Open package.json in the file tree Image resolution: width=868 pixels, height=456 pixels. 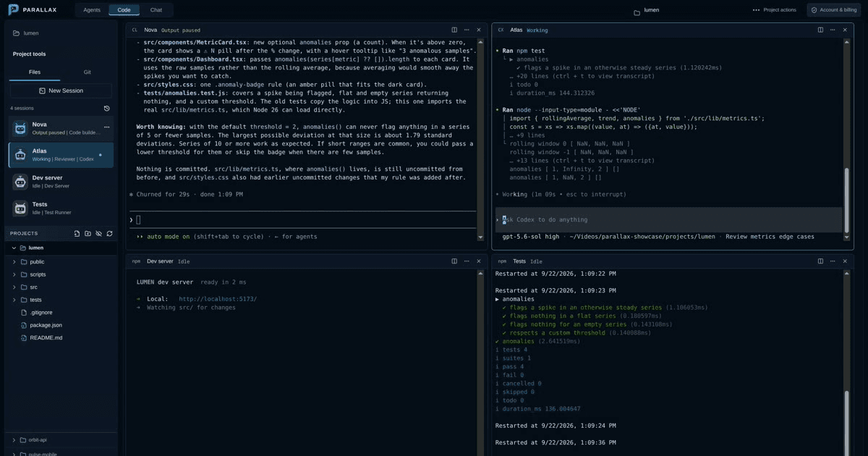[x=46, y=325]
